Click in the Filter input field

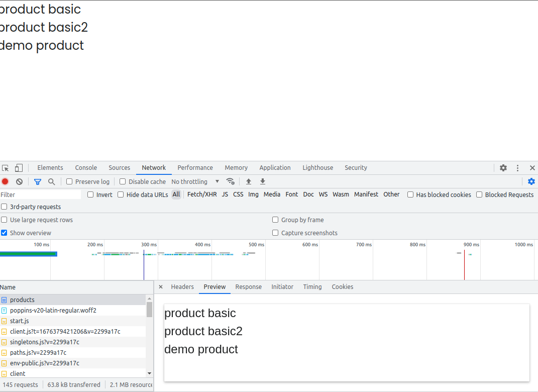[40, 194]
